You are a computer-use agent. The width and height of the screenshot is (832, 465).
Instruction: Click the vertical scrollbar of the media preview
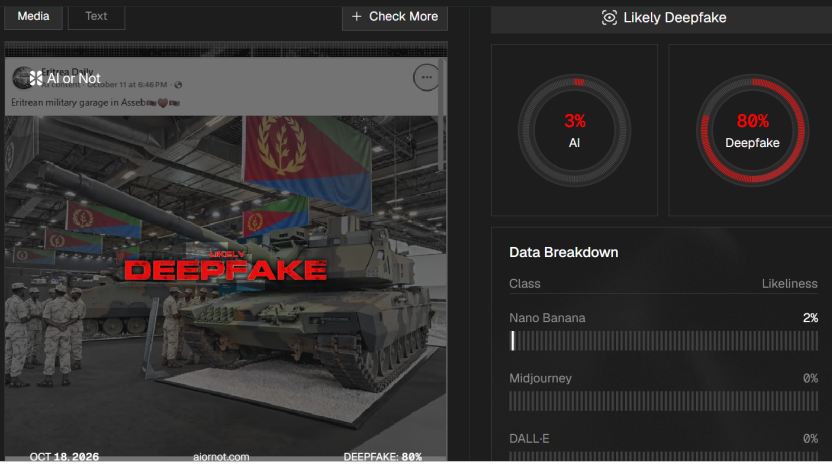coord(441,115)
